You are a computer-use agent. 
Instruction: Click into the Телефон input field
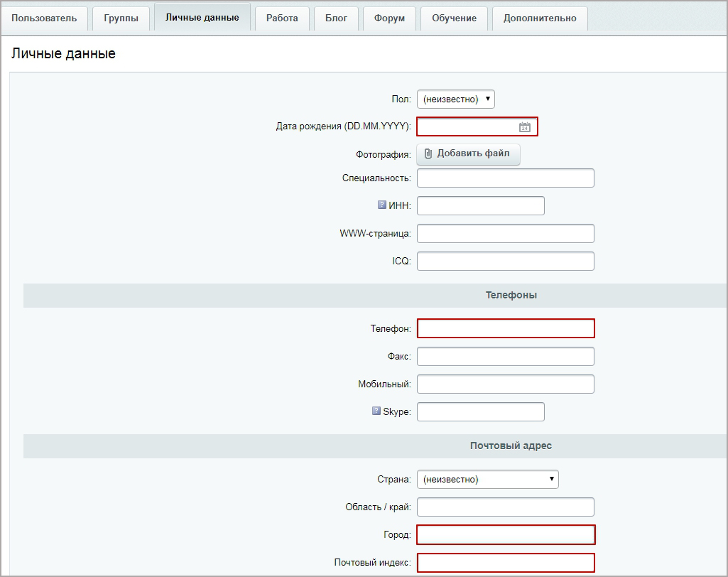pos(505,328)
